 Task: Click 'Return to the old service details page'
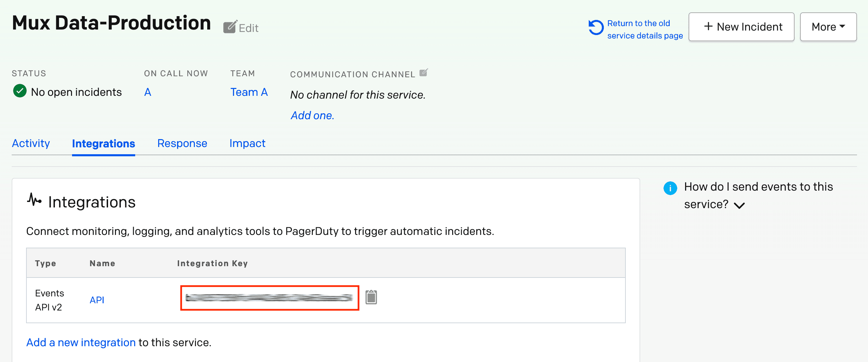pos(645,30)
